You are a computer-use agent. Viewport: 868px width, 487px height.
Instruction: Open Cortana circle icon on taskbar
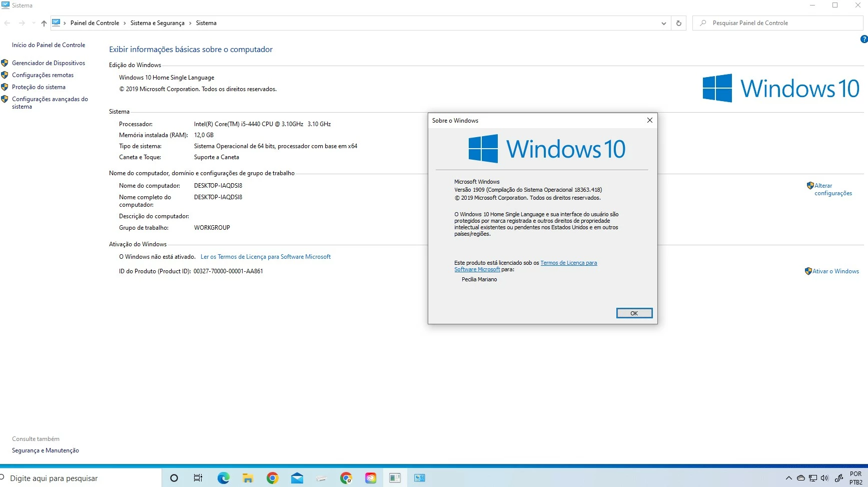174,478
